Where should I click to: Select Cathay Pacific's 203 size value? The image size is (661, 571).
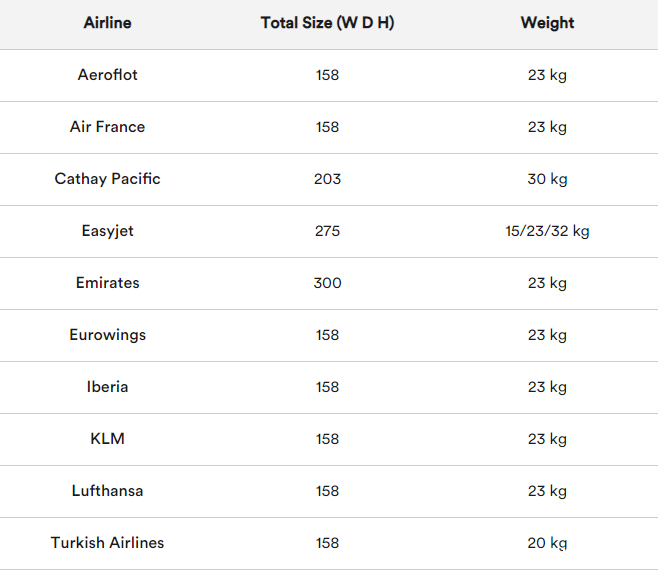point(327,179)
